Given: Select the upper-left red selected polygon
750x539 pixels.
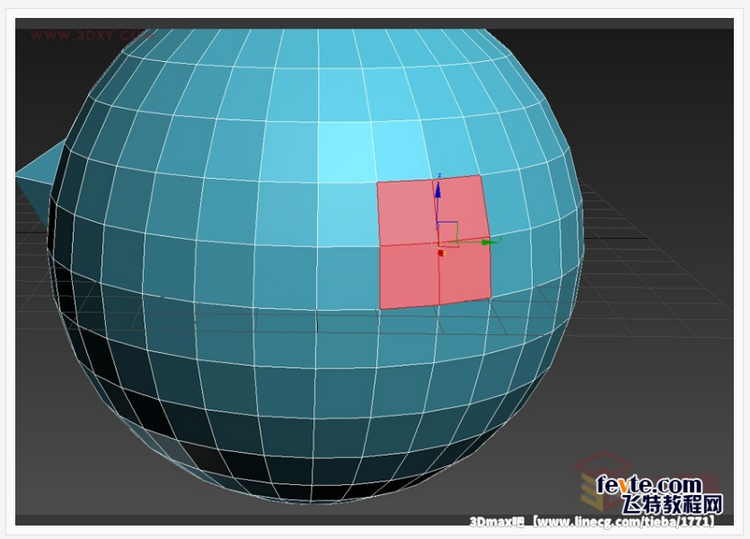Looking at the screenshot, I should pos(407,213).
